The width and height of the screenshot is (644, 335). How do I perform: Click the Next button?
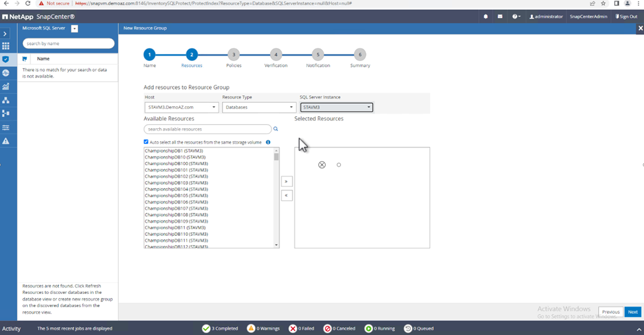click(x=633, y=312)
